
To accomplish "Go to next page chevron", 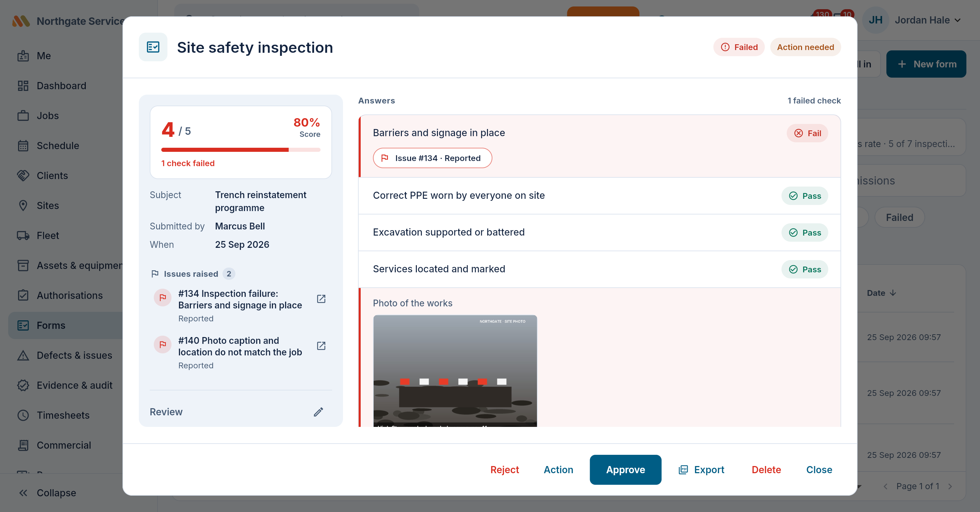I will pos(950,486).
